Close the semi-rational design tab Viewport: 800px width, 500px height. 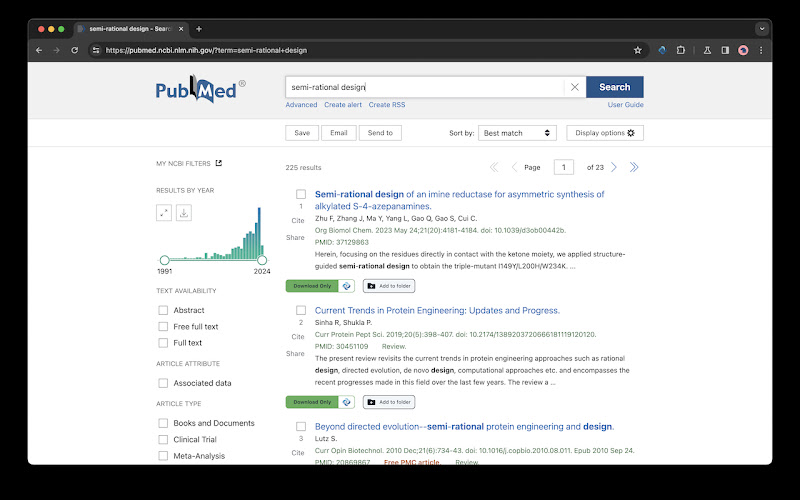tap(181, 29)
